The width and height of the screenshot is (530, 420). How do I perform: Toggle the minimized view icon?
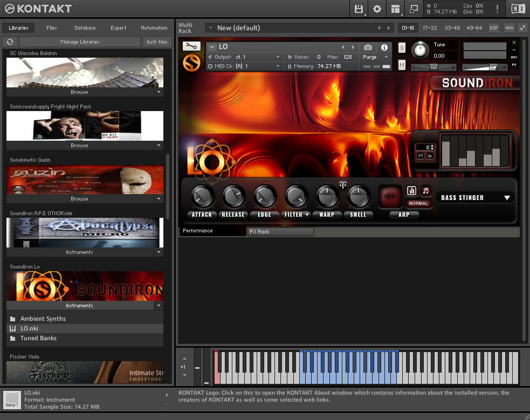[414, 9]
